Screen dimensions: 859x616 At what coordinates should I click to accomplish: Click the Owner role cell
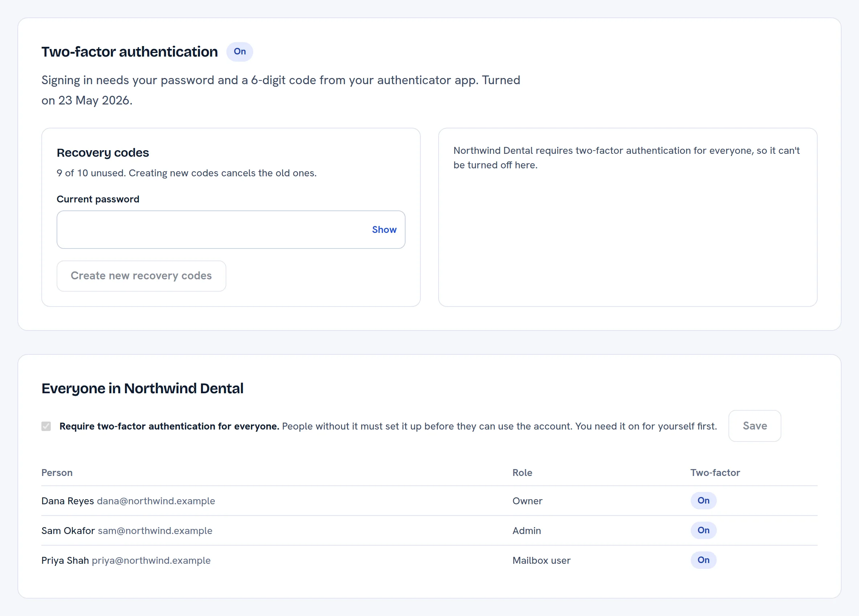point(527,501)
